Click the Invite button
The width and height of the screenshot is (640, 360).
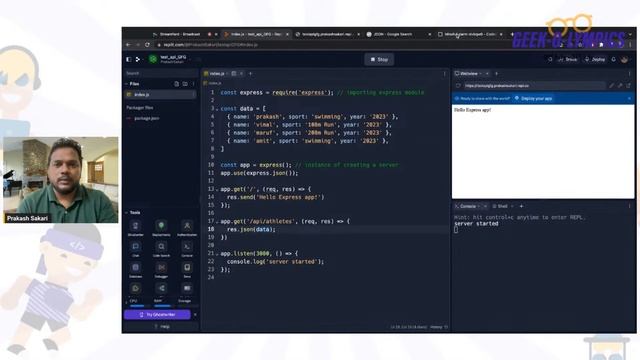pyautogui.click(x=568, y=60)
